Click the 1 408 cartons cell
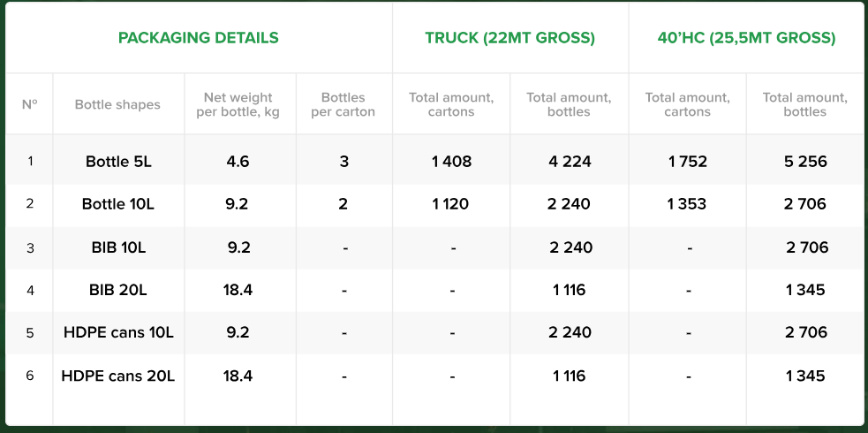 451,162
